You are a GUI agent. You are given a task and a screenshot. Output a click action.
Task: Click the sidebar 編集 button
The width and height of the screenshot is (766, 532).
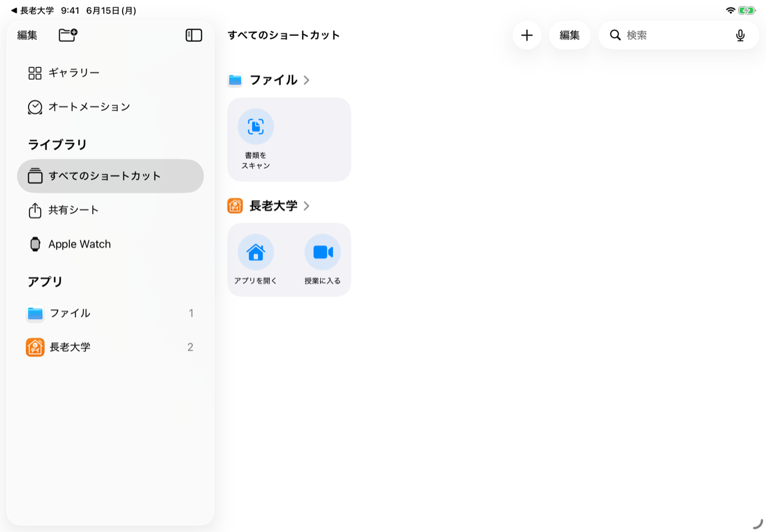[x=27, y=35]
